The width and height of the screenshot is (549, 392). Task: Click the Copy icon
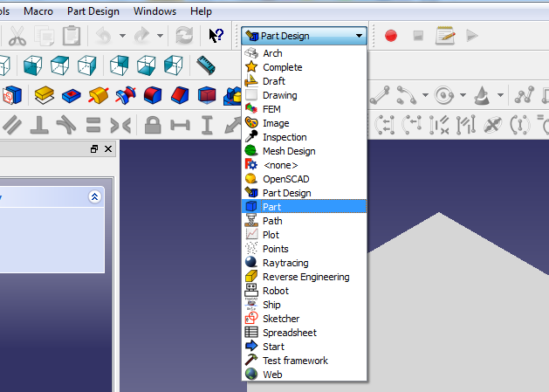click(x=45, y=36)
